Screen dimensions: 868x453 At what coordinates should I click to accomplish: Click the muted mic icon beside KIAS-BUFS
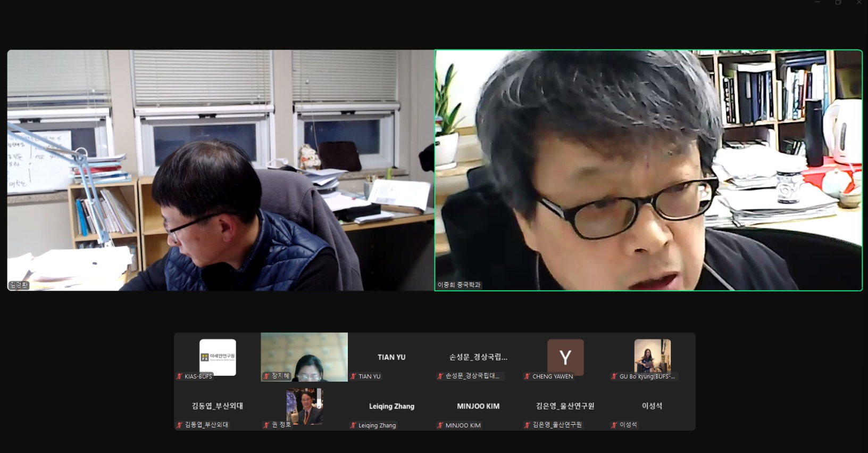tap(180, 376)
